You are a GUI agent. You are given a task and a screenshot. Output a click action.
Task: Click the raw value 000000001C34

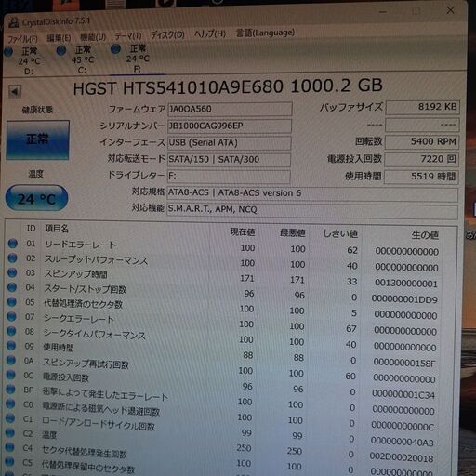coord(403,394)
